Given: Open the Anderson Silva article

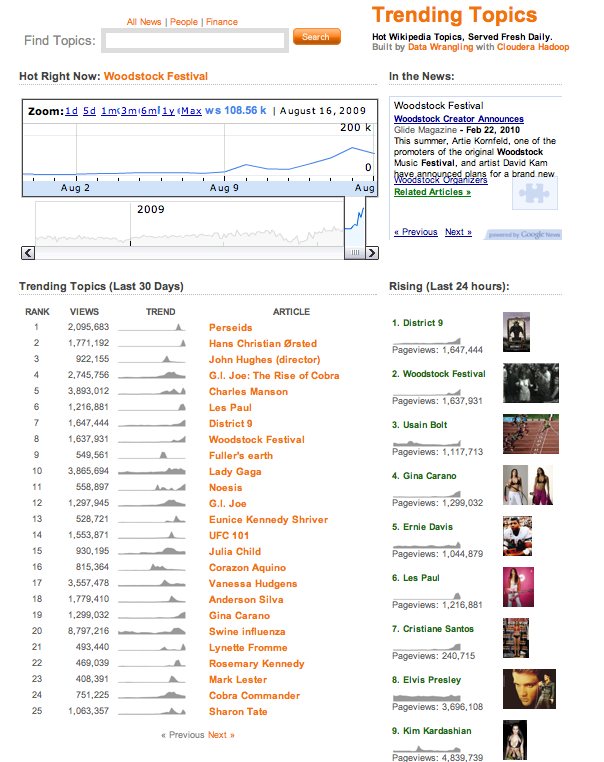Looking at the screenshot, I should 246,600.
